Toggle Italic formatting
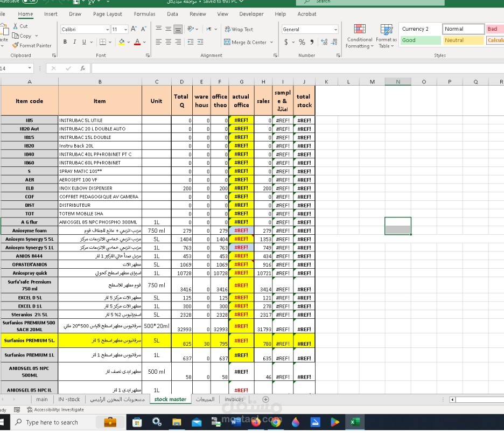 coord(74,42)
